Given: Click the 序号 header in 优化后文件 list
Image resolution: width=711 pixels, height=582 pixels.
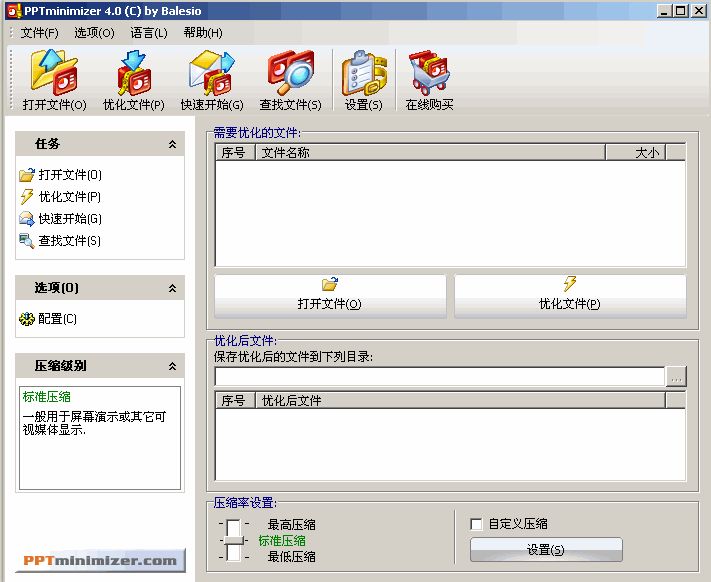Looking at the screenshot, I should (235, 401).
